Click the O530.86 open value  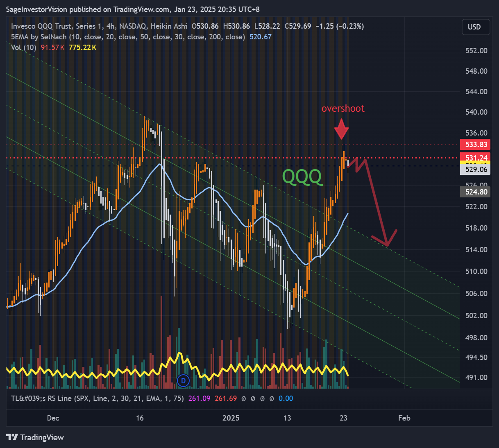[x=205, y=26]
